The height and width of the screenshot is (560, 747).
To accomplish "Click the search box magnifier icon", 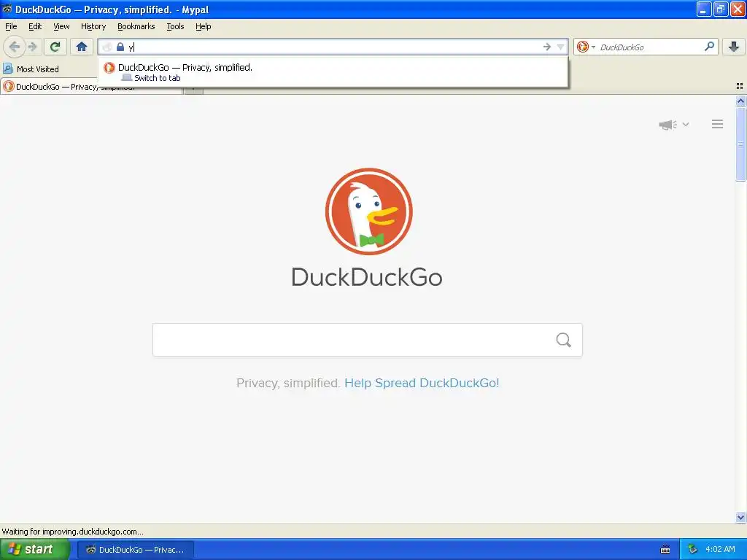I will click(709, 46).
